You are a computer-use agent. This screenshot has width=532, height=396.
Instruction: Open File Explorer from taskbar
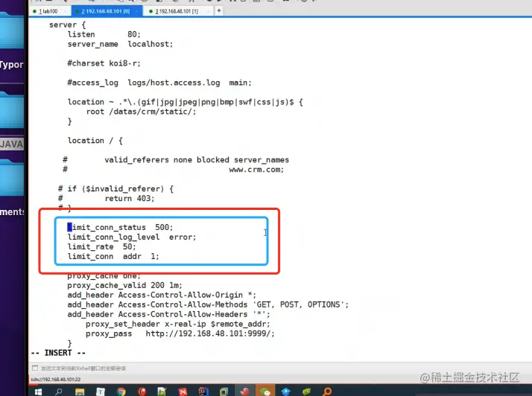click(80, 392)
